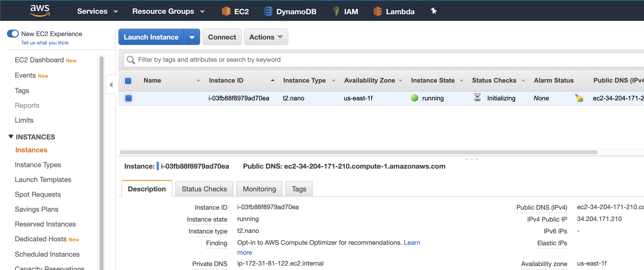Sort by Instance ID column arrow
Image resolution: width=644 pixels, height=270 pixels.
pos(272,80)
